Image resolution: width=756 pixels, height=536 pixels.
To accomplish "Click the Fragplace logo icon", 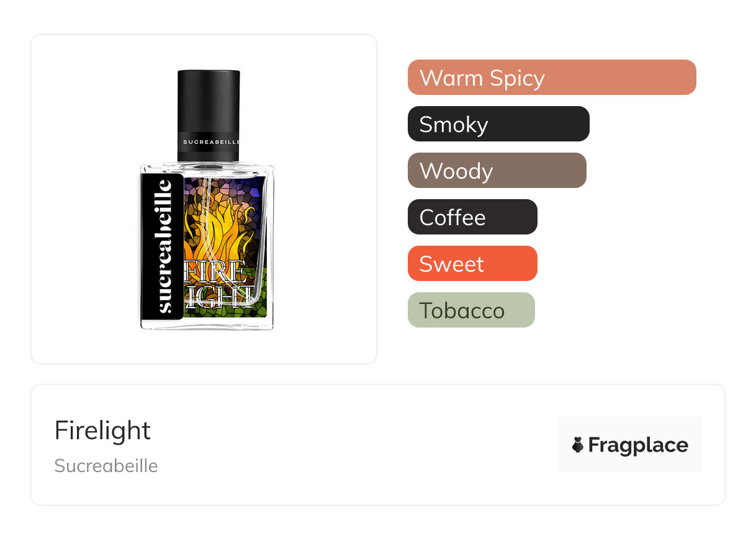I will [578, 445].
